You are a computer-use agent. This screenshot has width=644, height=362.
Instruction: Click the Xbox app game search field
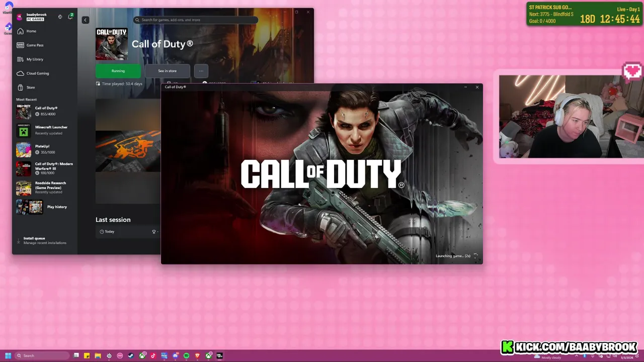tap(196, 20)
